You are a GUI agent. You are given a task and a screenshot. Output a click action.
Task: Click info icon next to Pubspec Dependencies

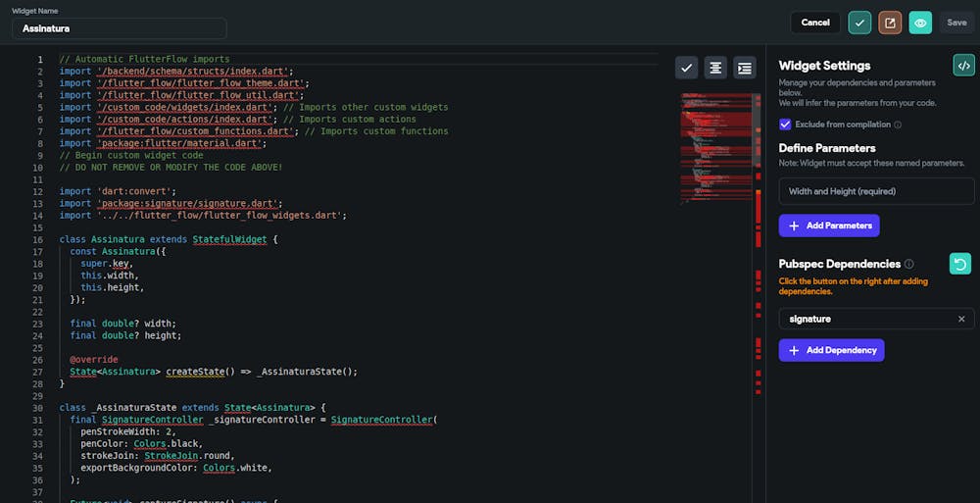click(909, 264)
